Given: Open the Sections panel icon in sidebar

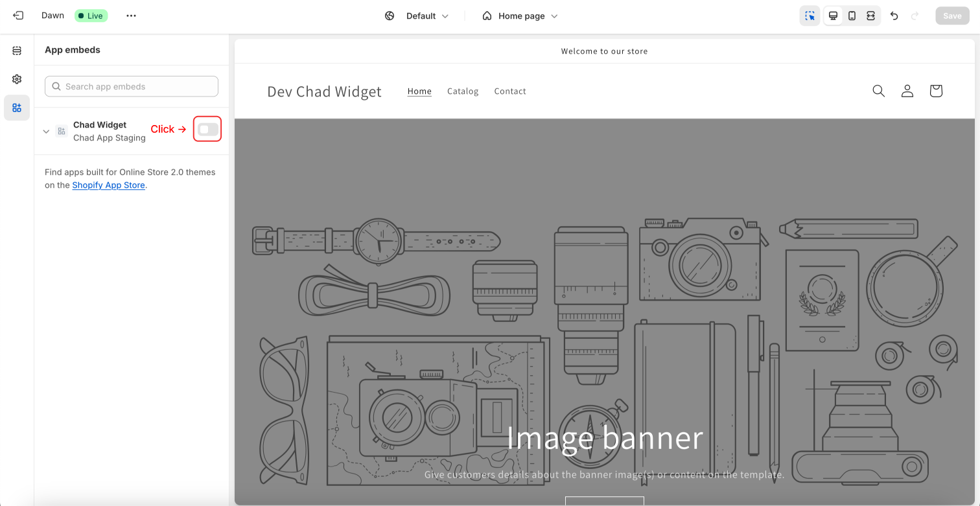Looking at the screenshot, I should point(17,51).
